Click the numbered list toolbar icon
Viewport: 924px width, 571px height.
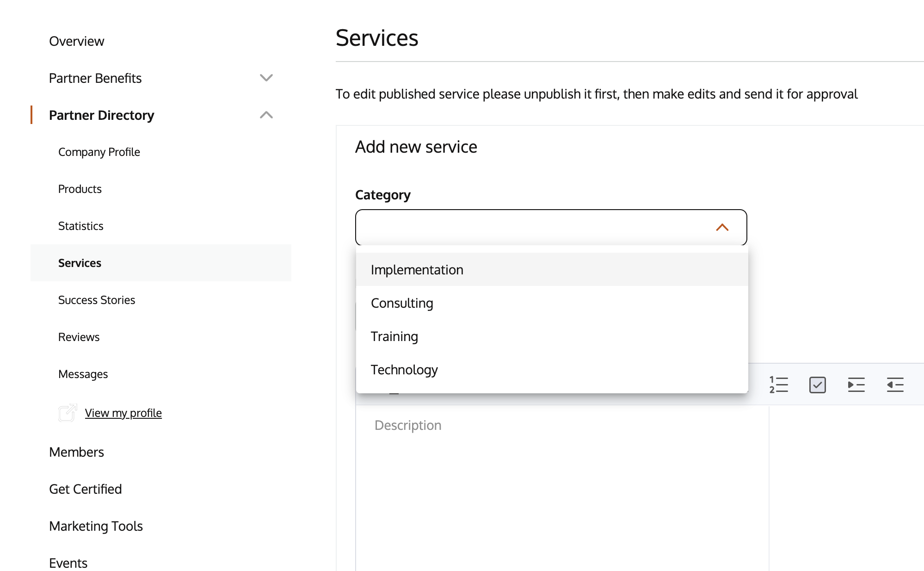coord(779,385)
